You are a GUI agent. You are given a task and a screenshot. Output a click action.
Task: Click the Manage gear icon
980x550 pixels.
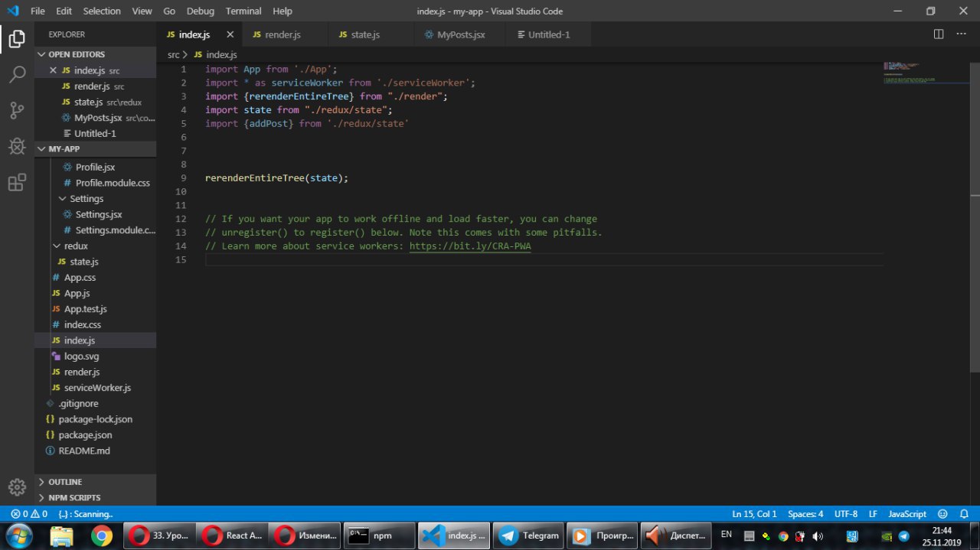(17, 487)
